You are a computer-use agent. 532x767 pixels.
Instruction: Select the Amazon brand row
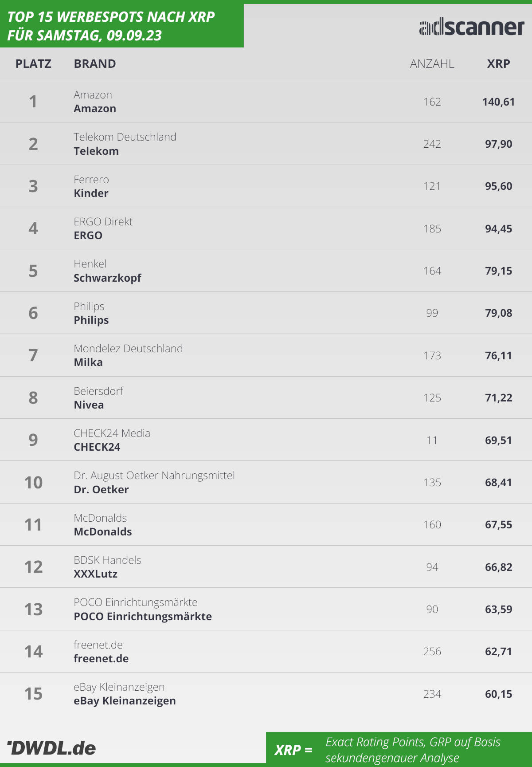coord(266,102)
